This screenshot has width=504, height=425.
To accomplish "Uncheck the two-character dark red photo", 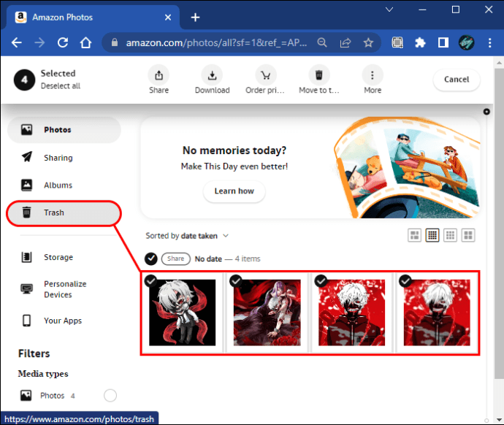I will pyautogui.click(x=236, y=281).
